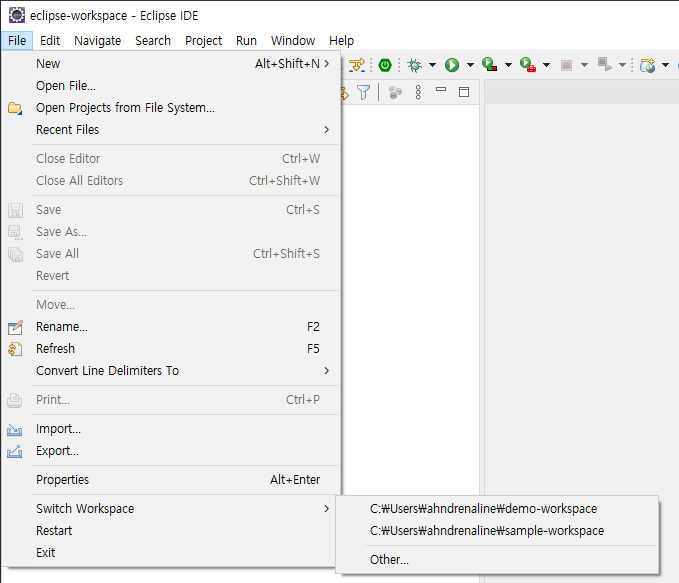Open the Project menu
679x583 pixels.
coord(204,41)
